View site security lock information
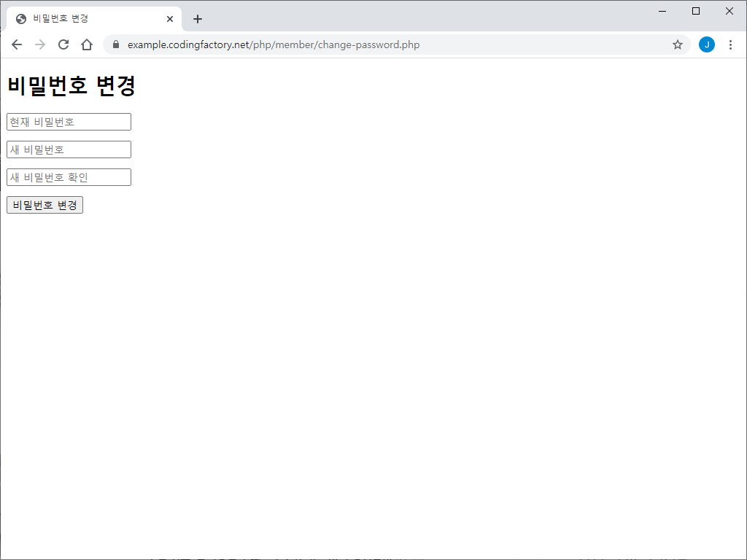Screen dimensions: 747x560 pos(116,44)
